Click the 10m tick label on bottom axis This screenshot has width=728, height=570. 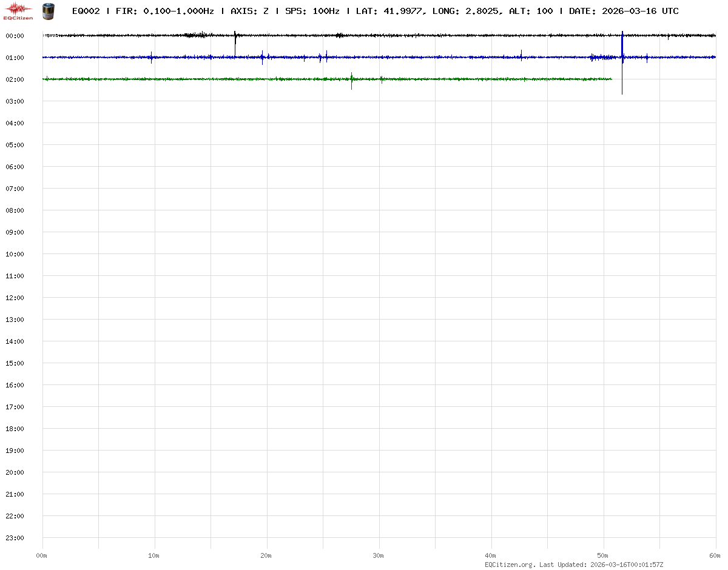154,555
